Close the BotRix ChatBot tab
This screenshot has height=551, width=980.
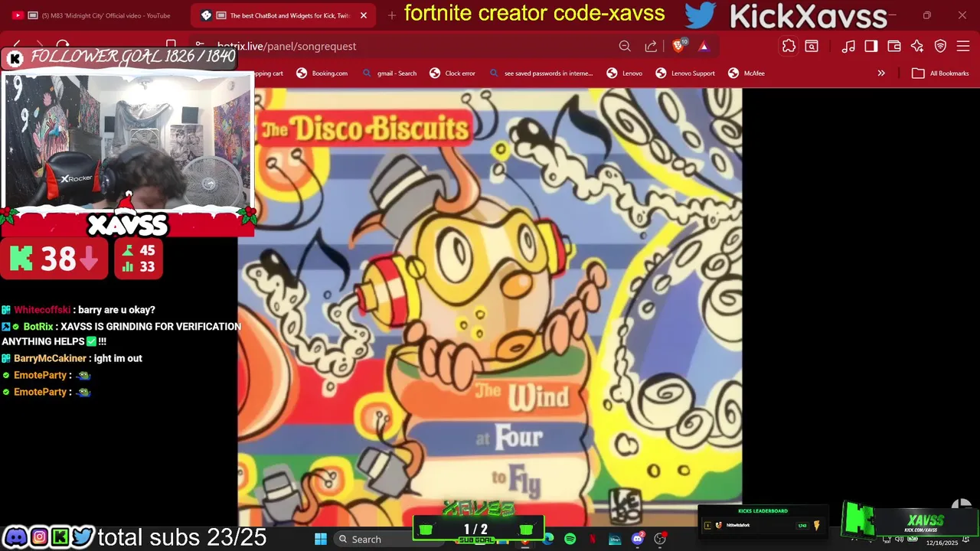pyautogui.click(x=364, y=15)
